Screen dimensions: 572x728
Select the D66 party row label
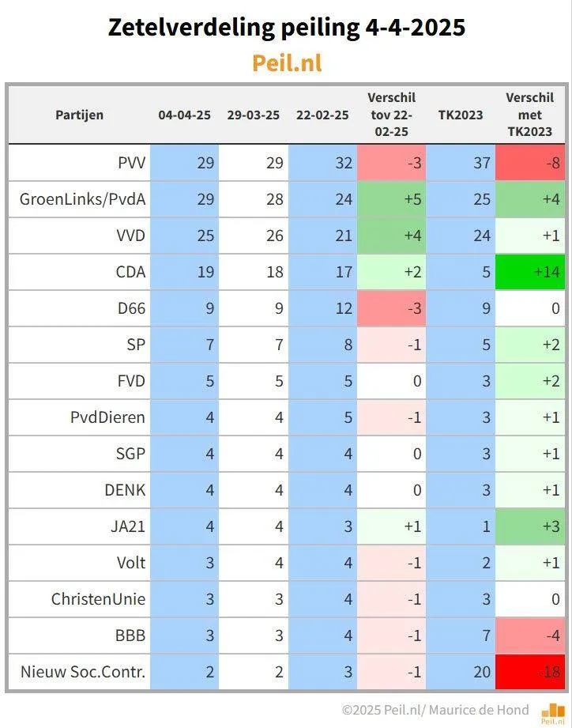point(132,308)
